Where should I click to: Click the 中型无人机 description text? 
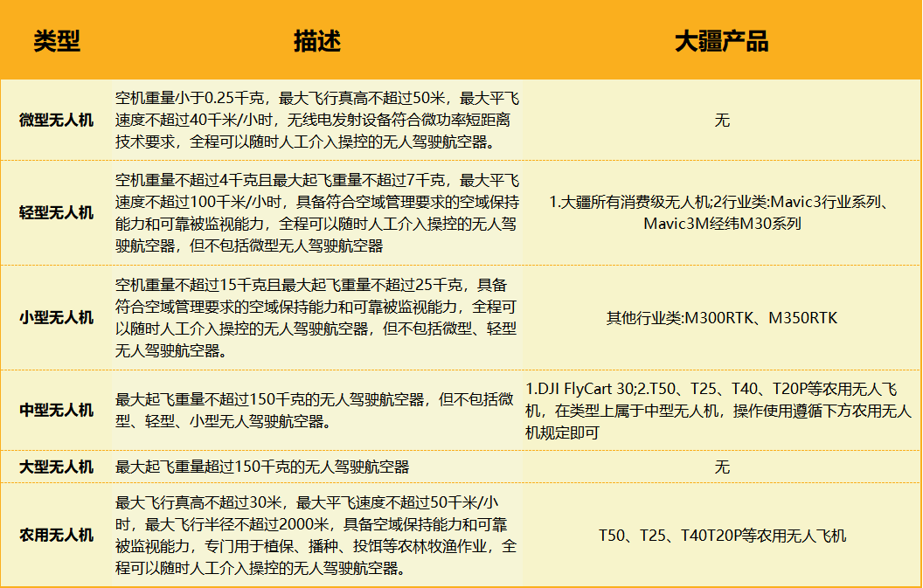[x=316, y=410]
